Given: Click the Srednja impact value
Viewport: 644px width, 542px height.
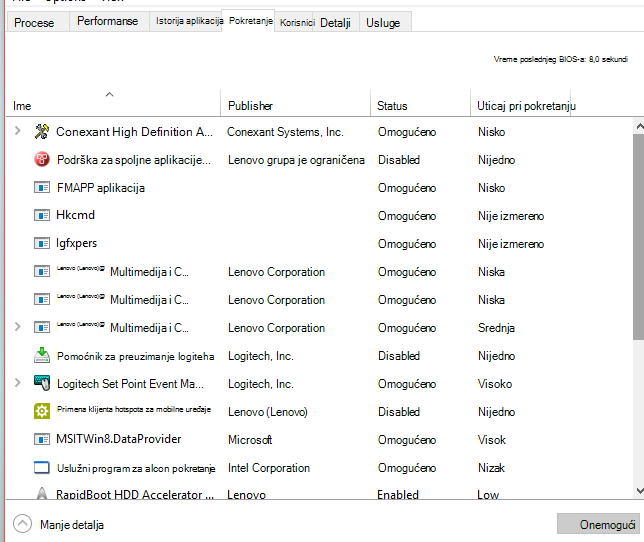Looking at the screenshot, I should pyautogui.click(x=496, y=328).
